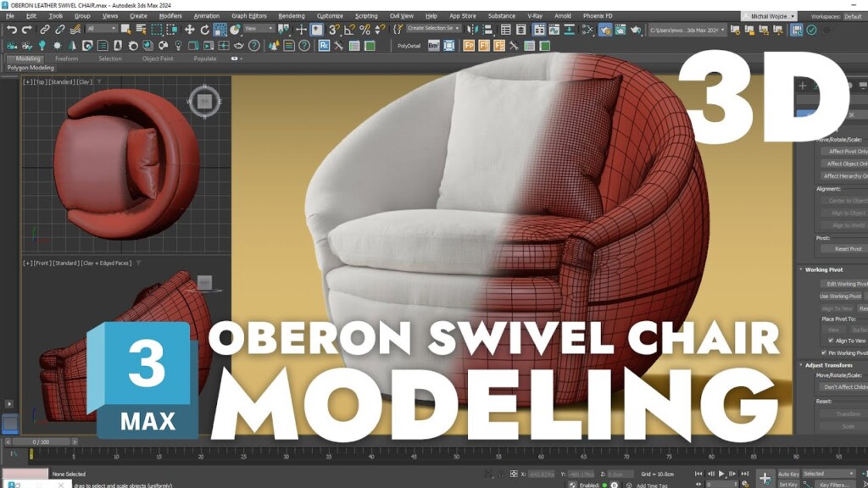The image size is (868, 488).
Task: Go to the start frame
Action: [x=698, y=474]
